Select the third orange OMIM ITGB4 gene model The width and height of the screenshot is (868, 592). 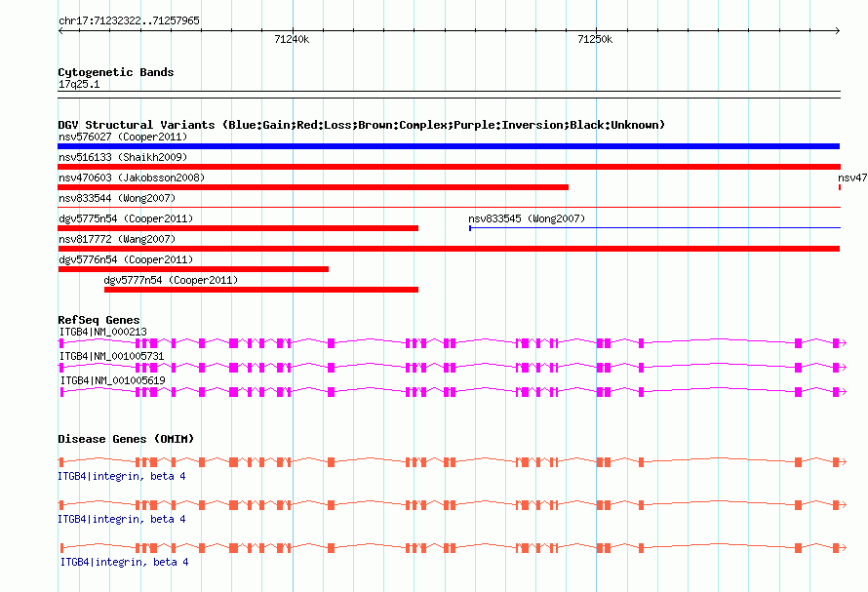[453, 548]
